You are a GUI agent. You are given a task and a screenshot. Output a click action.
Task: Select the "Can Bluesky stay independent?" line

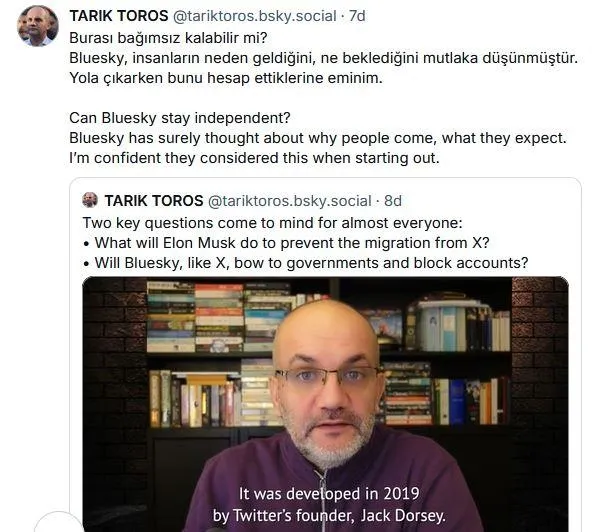[x=180, y=118]
